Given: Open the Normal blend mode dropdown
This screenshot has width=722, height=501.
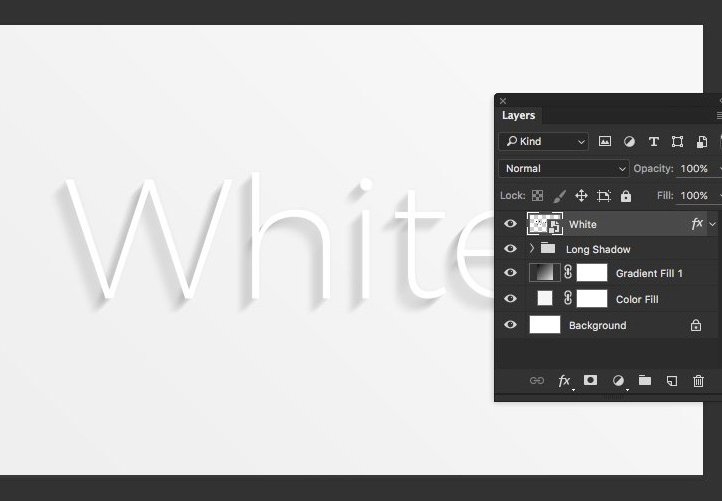Looking at the screenshot, I should coord(564,169).
